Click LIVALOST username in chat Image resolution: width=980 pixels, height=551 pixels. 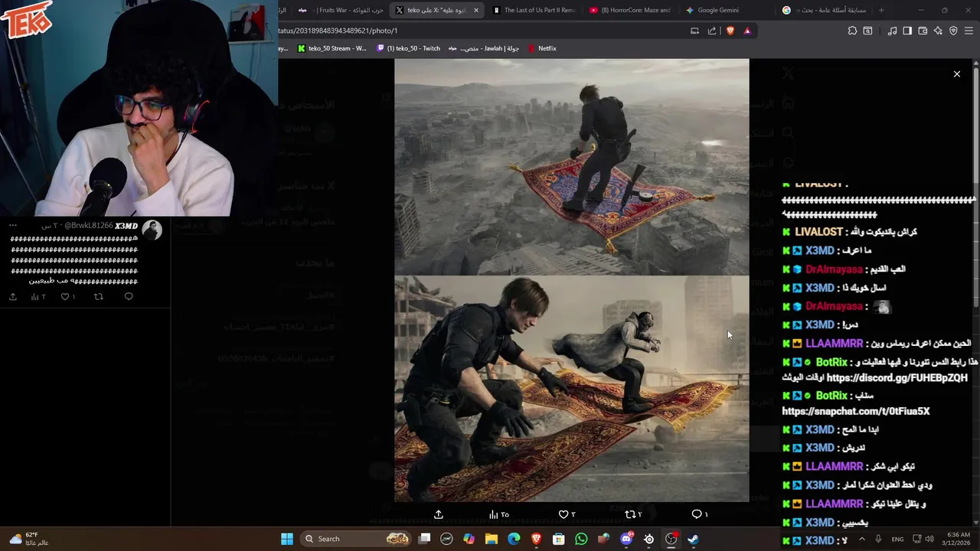818,232
